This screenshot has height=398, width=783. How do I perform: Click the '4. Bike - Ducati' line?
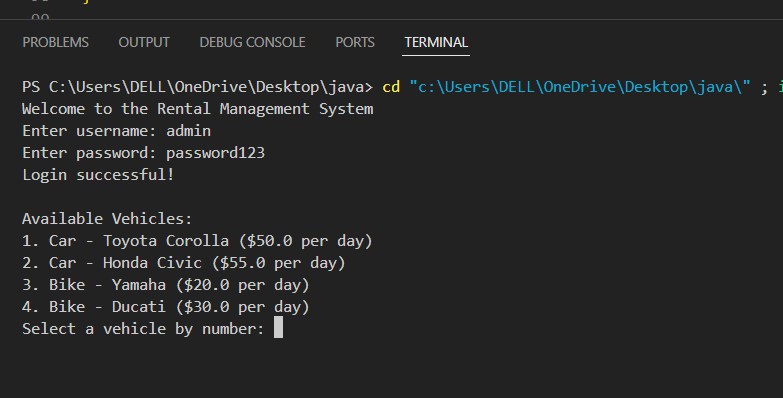click(166, 307)
